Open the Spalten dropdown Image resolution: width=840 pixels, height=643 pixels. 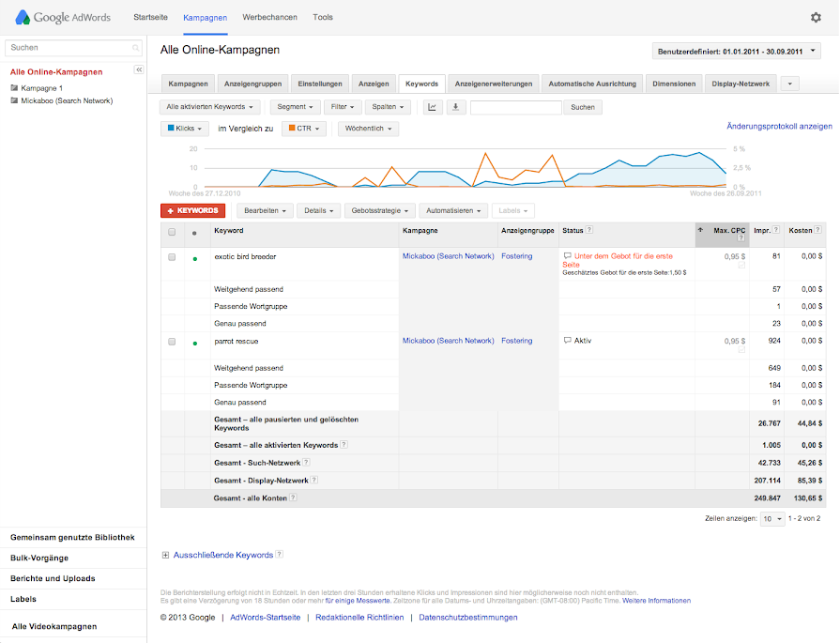click(388, 107)
